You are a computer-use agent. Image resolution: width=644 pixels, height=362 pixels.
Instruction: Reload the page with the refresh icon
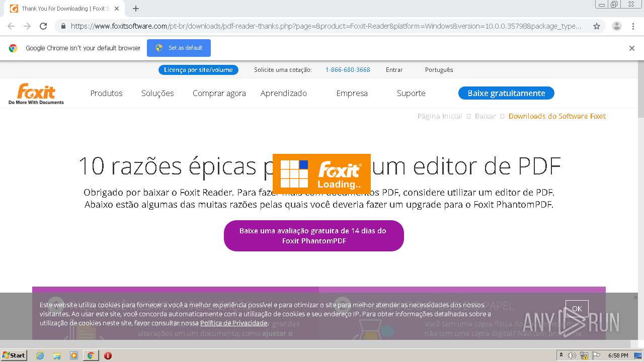pyautogui.click(x=43, y=26)
